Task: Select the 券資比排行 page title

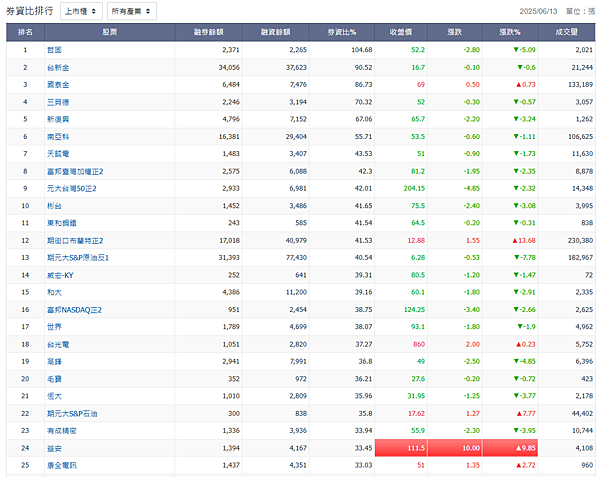Action: [x=29, y=11]
